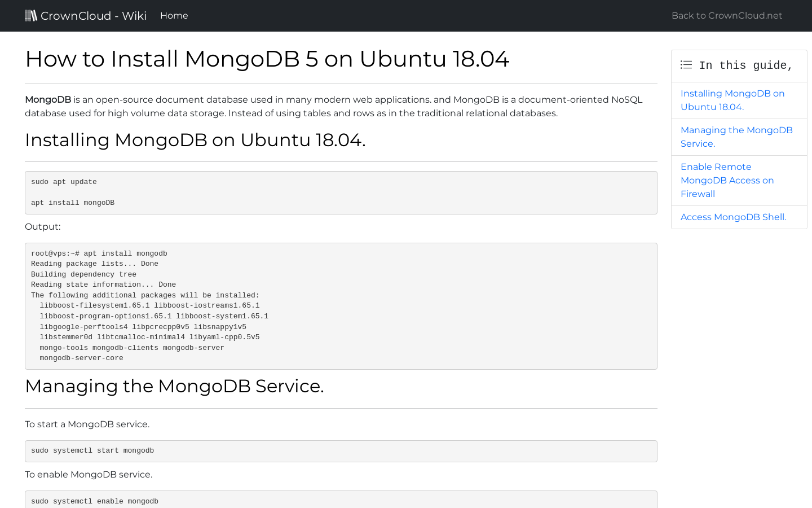Click the sudo systemctl start mongodb command
The height and width of the screenshot is (508, 812).
(x=92, y=450)
